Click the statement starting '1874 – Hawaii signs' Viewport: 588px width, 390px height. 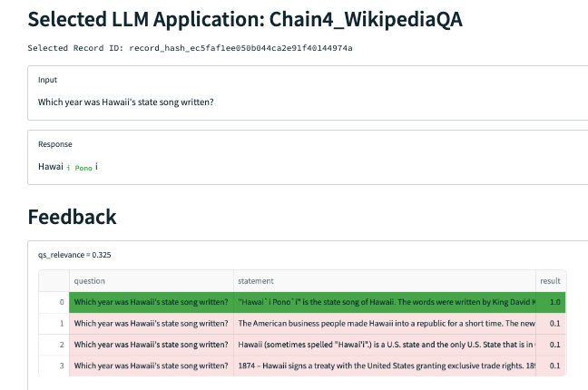pyautogui.click(x=385, y=366)
